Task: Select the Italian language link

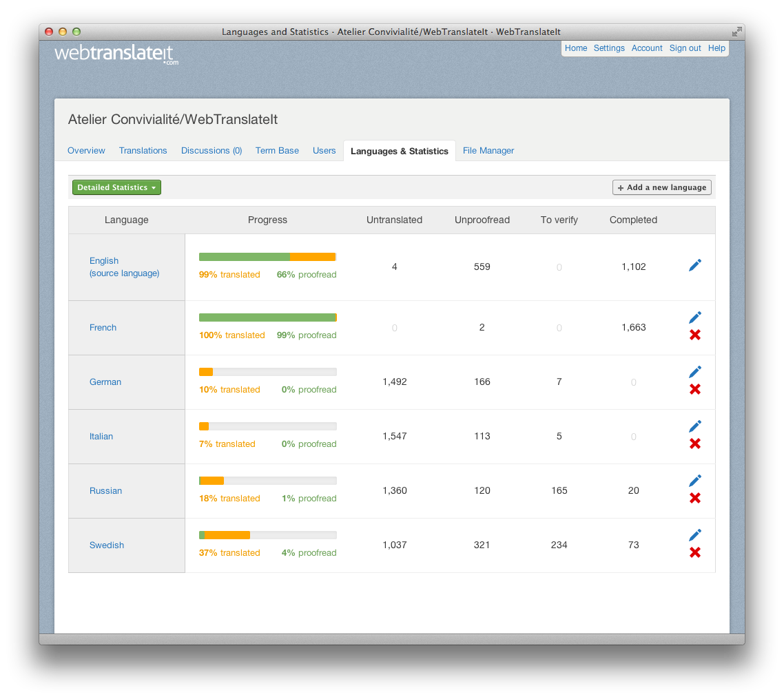Action: tap(101, 436)
